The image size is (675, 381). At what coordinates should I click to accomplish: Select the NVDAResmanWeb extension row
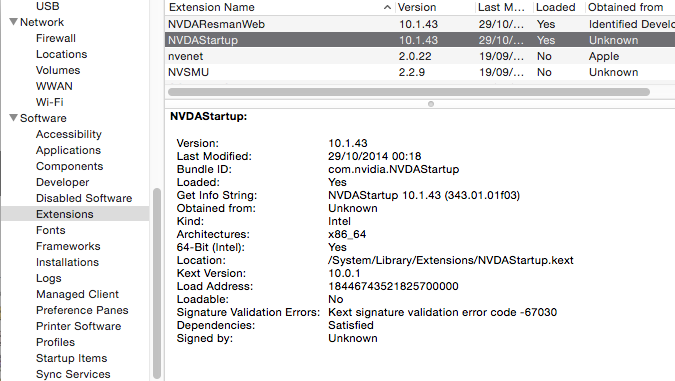[420, 24]
